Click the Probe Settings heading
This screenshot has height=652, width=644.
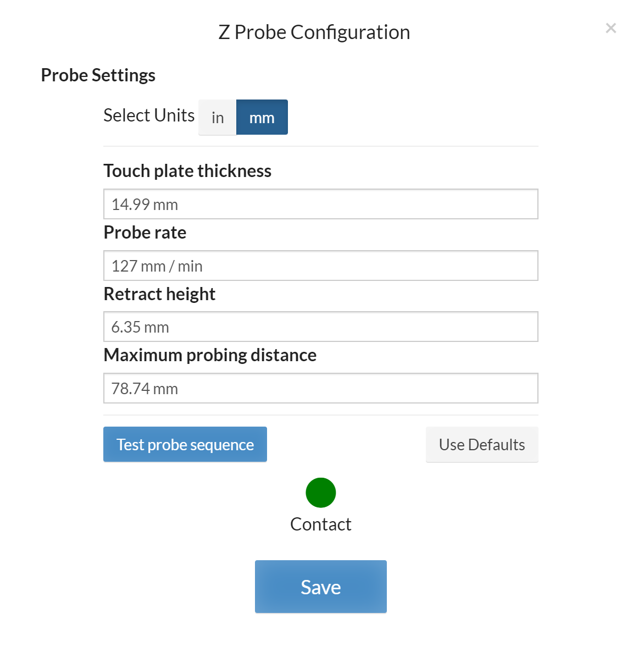(98, 75)
